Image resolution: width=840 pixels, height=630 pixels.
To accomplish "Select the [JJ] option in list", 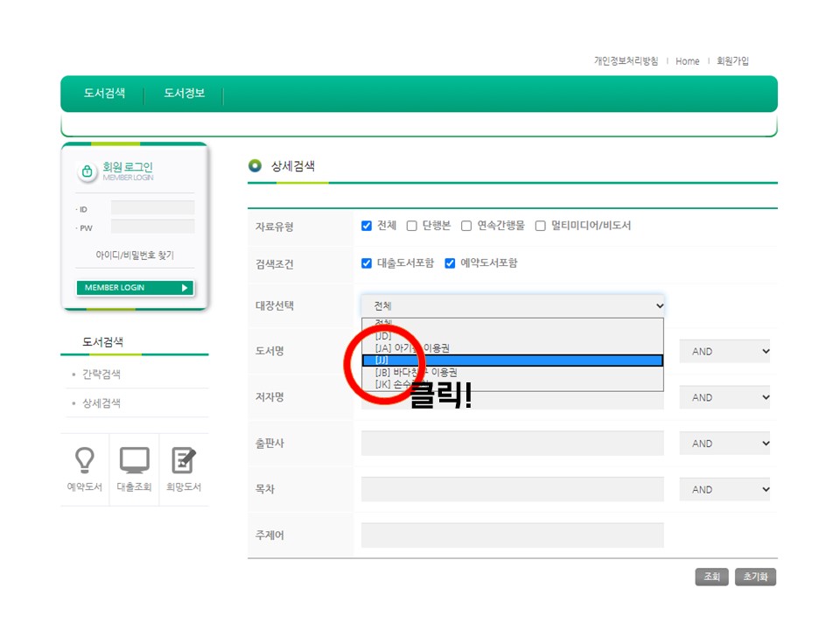I will [512, 360].
